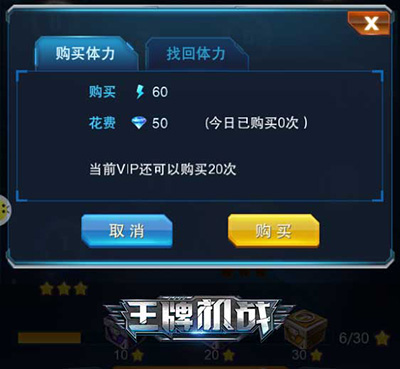Click the diamond cost 50 value

pos(160,123)
